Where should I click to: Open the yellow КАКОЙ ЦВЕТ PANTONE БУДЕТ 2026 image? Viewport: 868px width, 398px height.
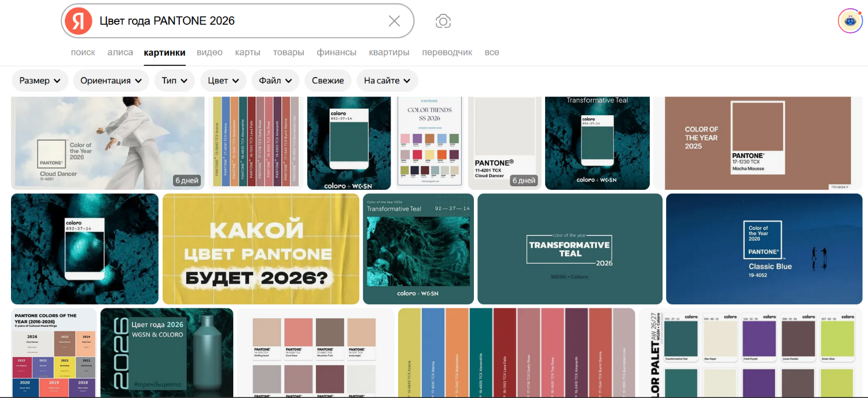(x=261, y=249)
